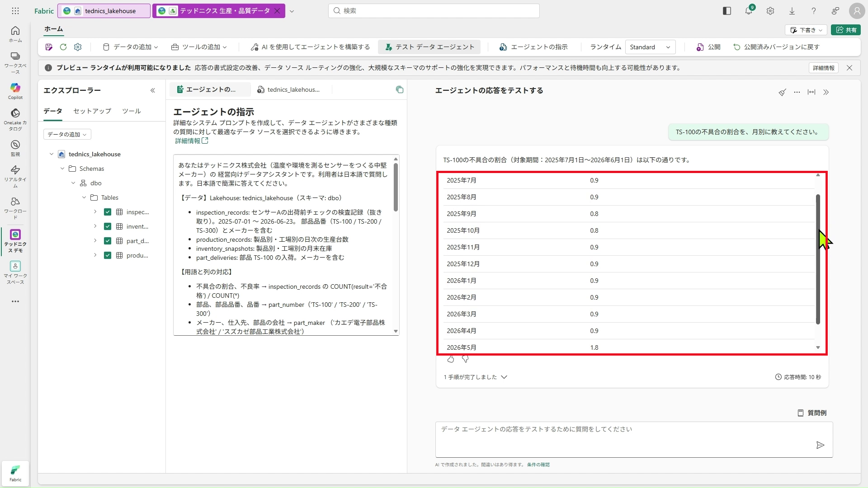
Task: Open the notifications bell icon
Action: click(x=749, y=11)
